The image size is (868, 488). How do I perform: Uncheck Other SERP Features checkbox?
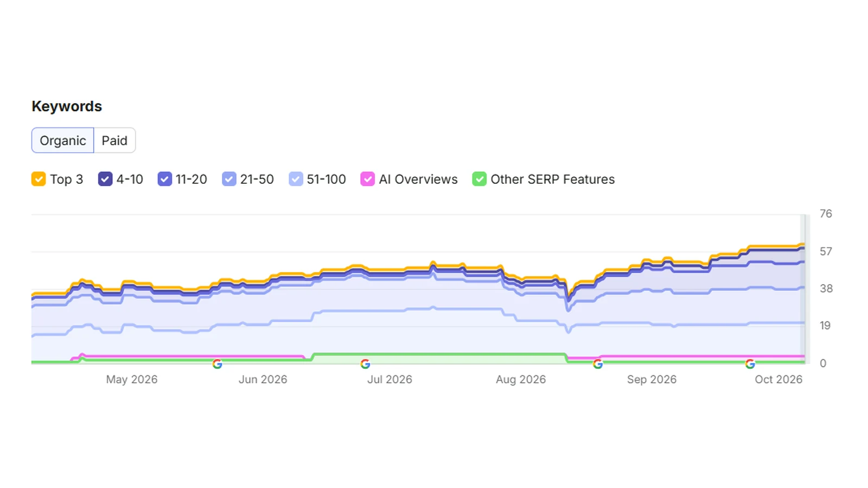479,179
